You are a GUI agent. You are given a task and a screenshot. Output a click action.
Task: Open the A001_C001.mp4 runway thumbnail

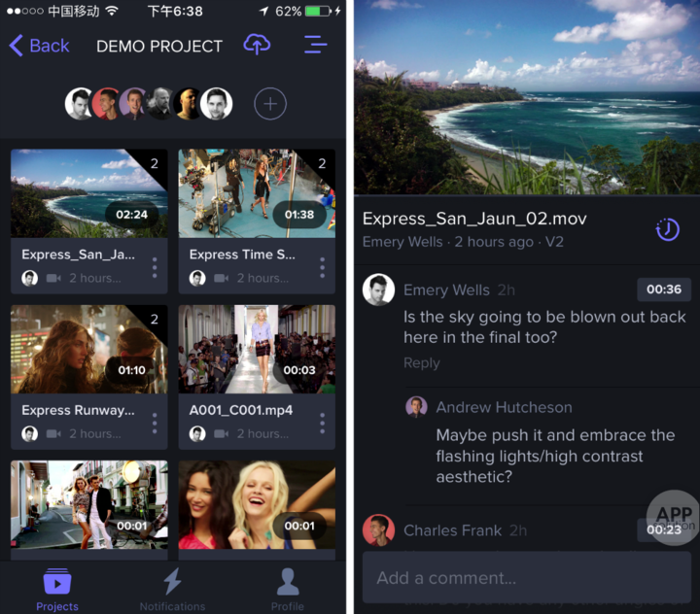[257, 349]
